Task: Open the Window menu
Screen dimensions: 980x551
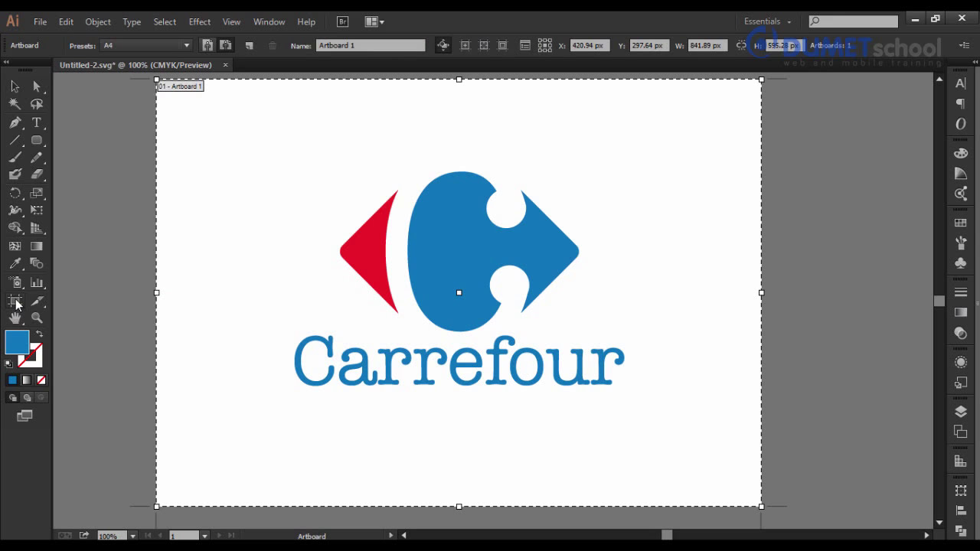Action: [x=269, y=21]
